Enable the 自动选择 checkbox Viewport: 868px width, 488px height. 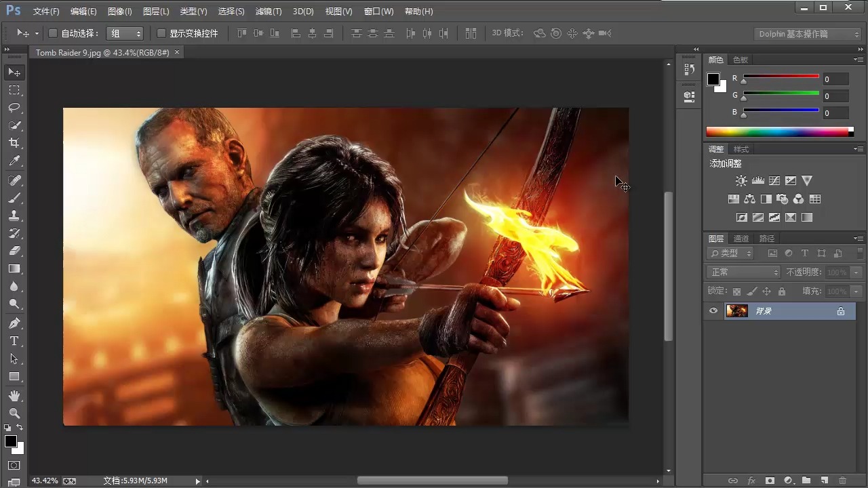(53, 33)
